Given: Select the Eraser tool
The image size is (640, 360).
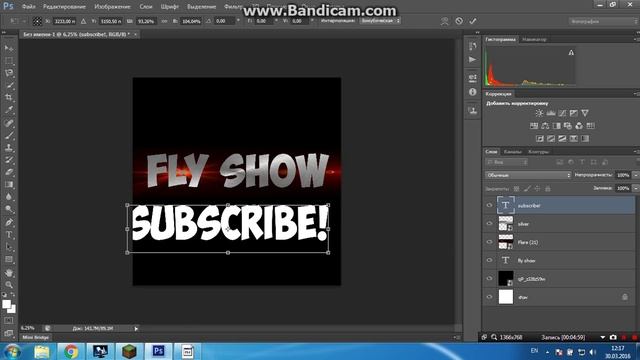Looking at the screenshot, I should 9,172.
